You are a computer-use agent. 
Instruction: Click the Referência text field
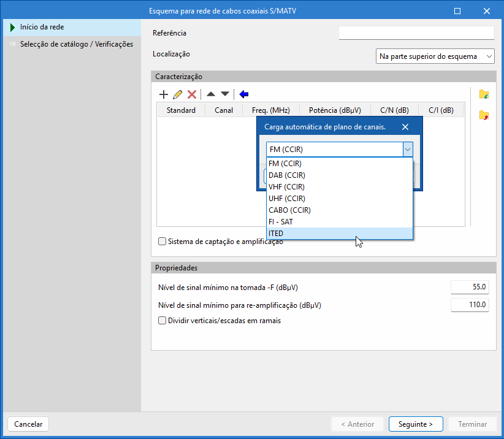[x=416, y=33]
